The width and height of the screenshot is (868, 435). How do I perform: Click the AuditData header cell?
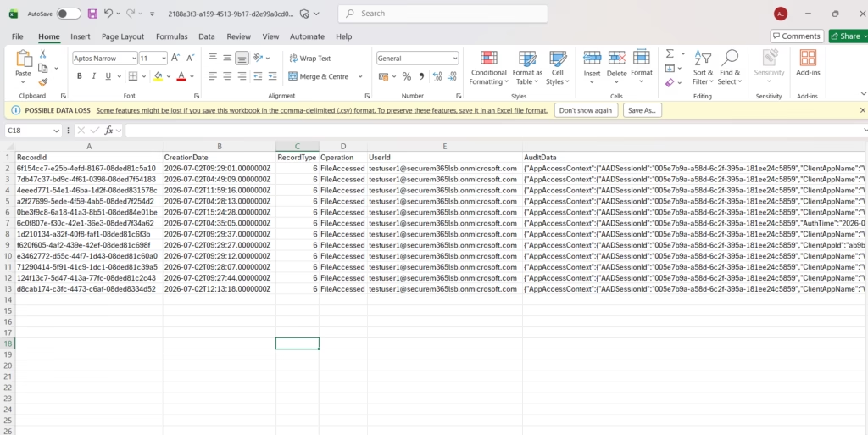(x=695, y=157)
